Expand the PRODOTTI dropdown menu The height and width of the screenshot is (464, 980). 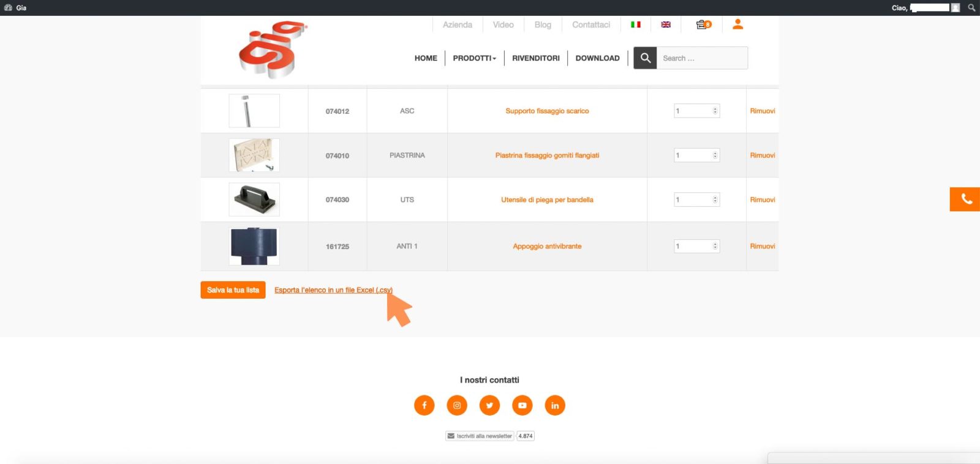474,58
